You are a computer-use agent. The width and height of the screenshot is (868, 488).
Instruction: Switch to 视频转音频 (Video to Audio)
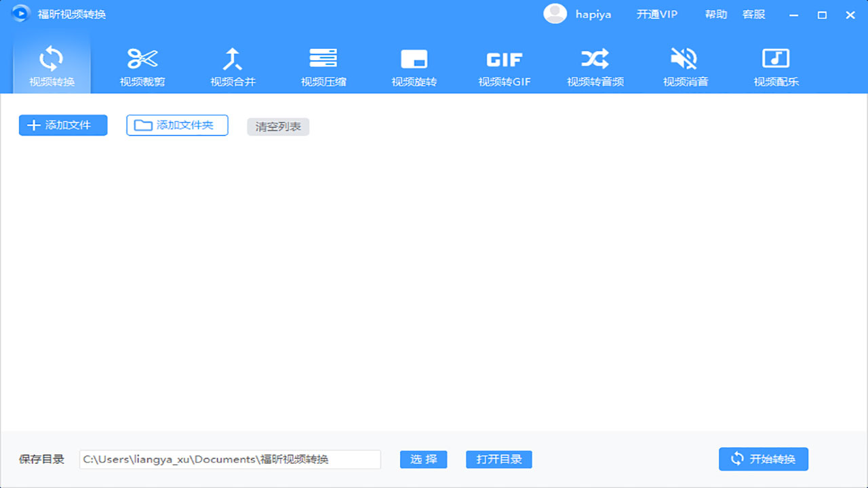tap(594, 64)
